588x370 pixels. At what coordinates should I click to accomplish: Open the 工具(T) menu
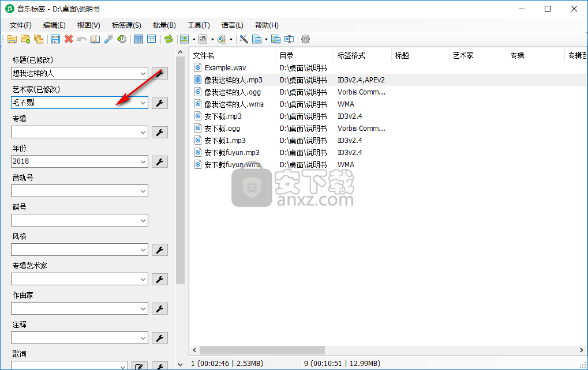pos(199,25)
